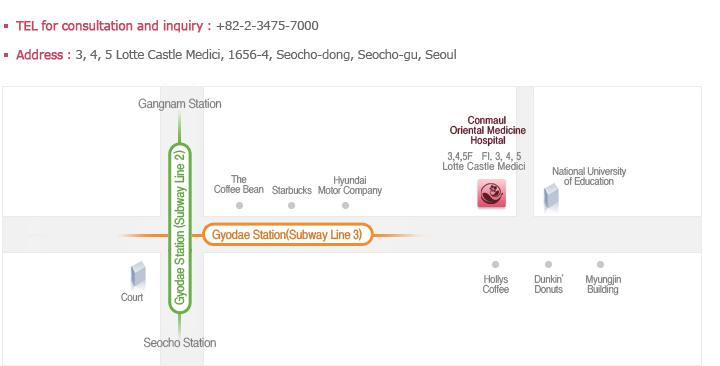The height and width of the screenshot is (366, 720).
Task: Click the consultation phone number +82-2-3475-7000
Action: click(267, 26)
